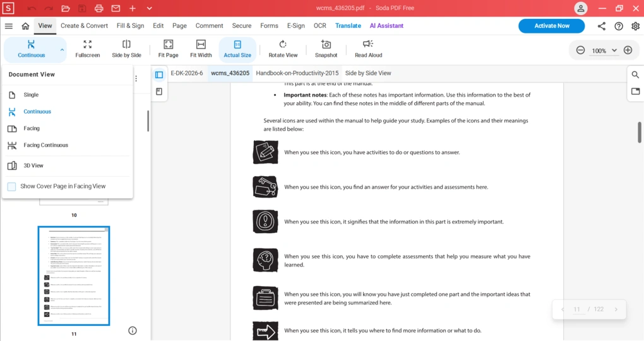Switch to the View ribbon tab
Viewport: 644px width, 341px height.
[45, 25]
